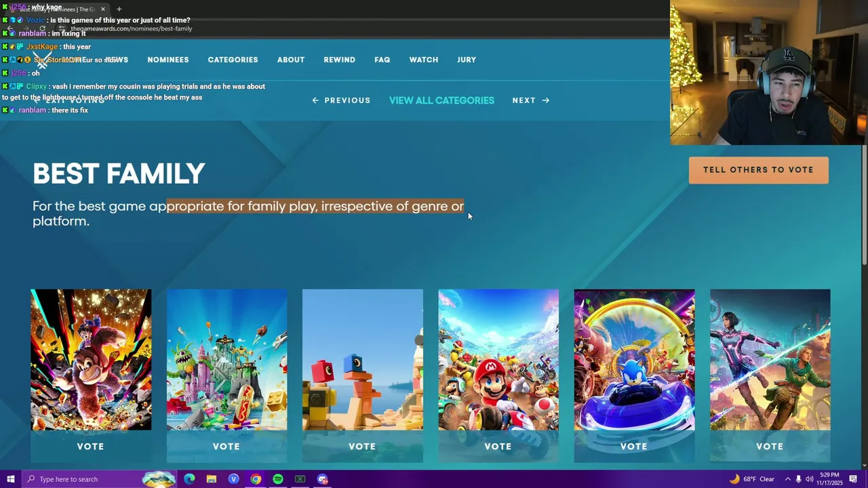Type in the Windows search box
The height and width of the screenshot is (488, 868).
98,479
